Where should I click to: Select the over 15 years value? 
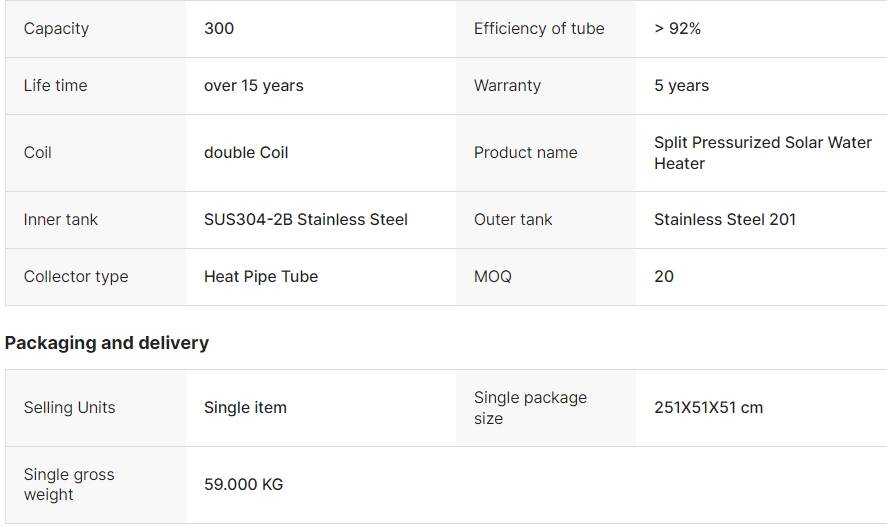click(253, 86)
